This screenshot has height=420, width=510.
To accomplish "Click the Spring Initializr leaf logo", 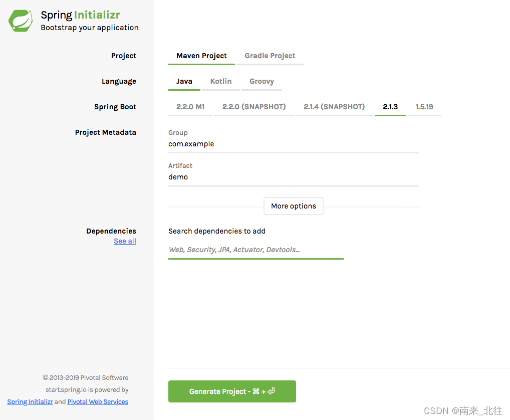I will (20, 21).
